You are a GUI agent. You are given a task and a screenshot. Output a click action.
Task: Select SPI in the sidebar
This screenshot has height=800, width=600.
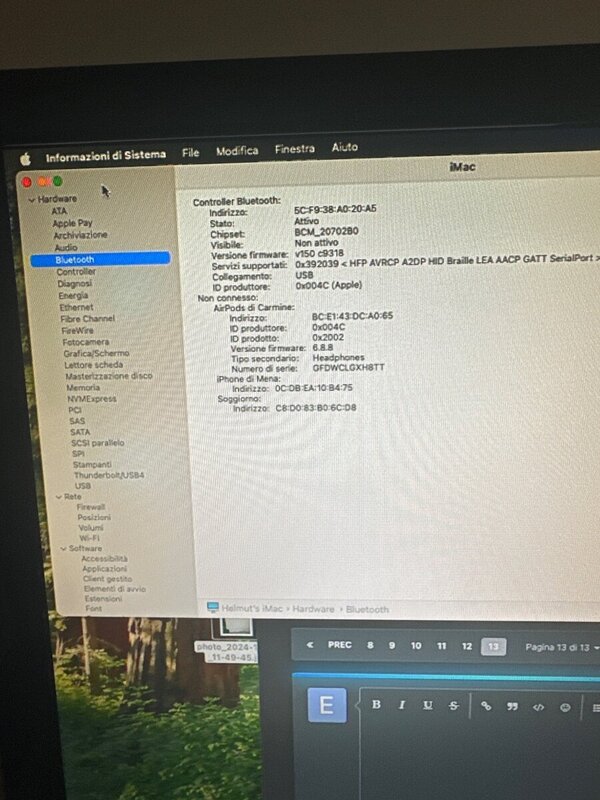[x=78, y=454]
